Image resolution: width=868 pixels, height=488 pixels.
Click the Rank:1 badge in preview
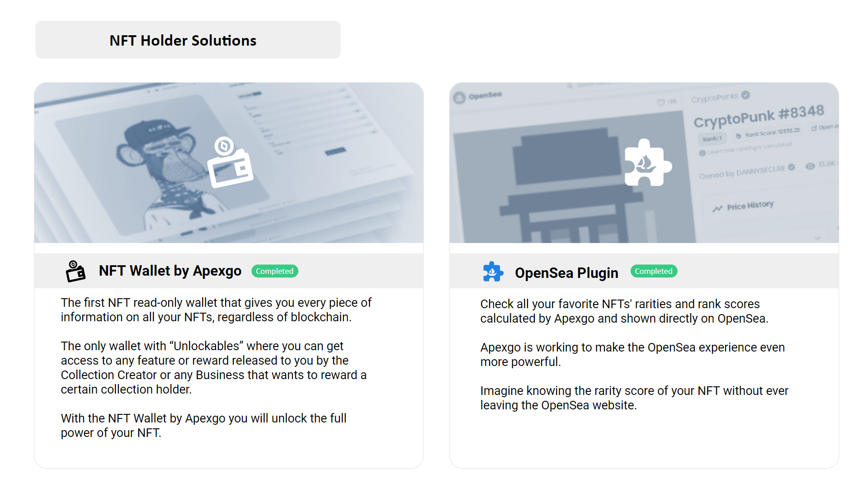[x=712, y=138]
